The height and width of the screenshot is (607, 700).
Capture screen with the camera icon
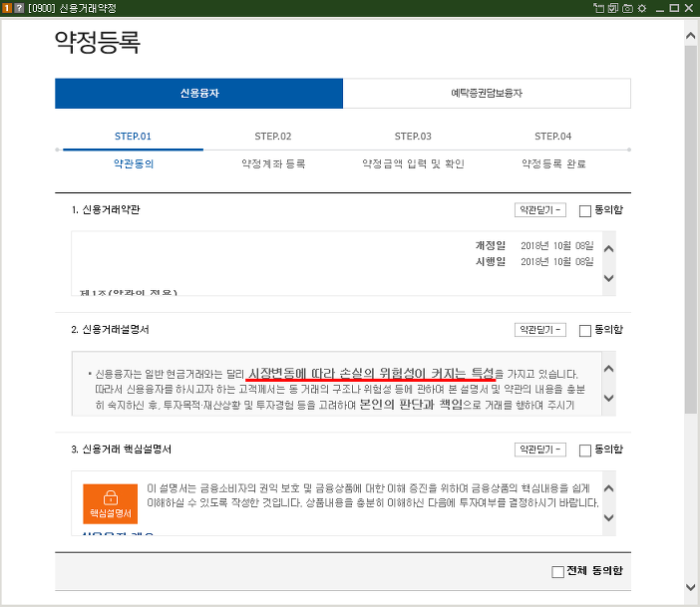tap(627, 8)
